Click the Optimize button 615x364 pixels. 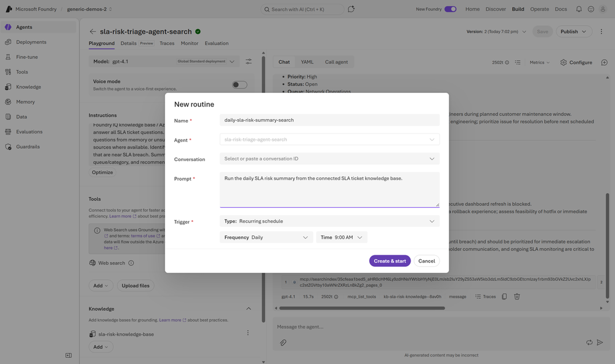coord(102,172)
